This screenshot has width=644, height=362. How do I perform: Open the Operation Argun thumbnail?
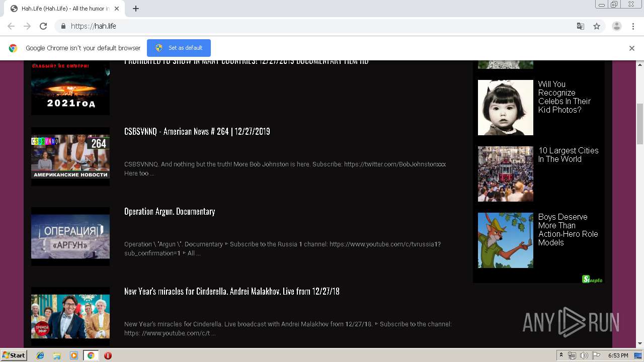tap(70, 236)
